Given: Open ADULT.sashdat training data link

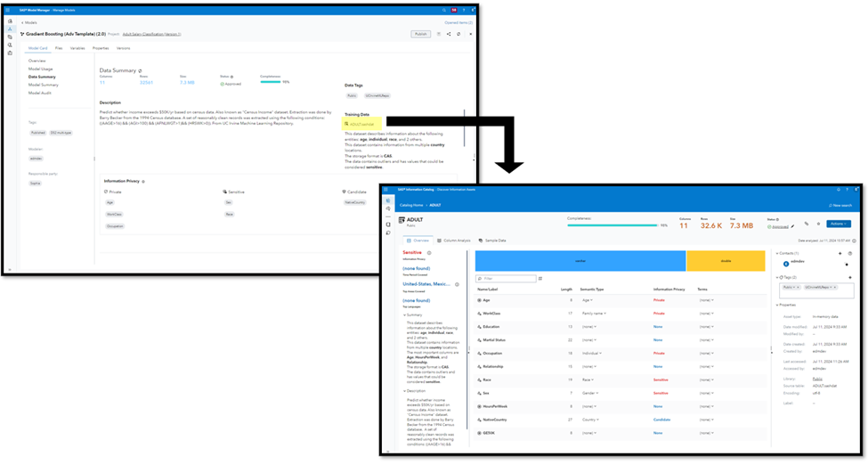Looking at the screenshot, I should tap(361, 124).
